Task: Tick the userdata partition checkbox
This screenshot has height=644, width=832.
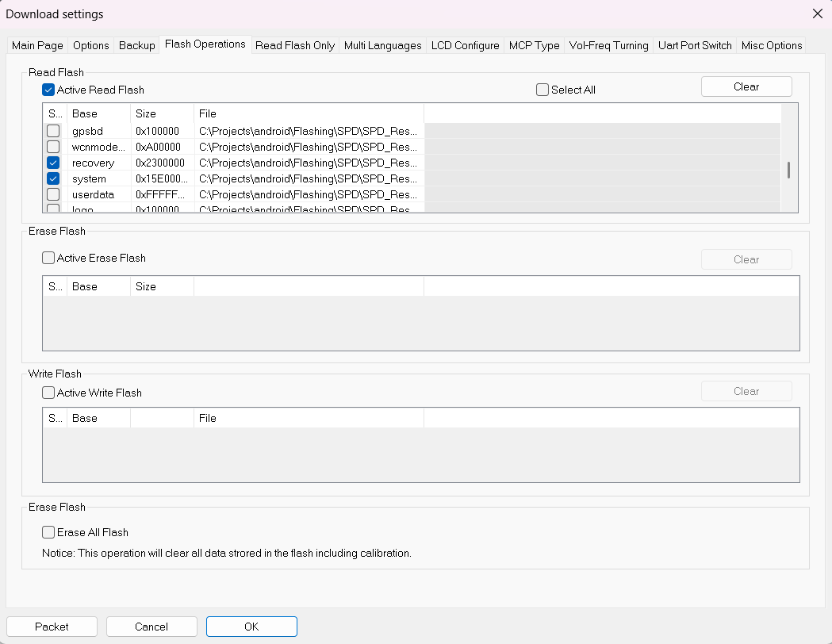Action: 53,194
